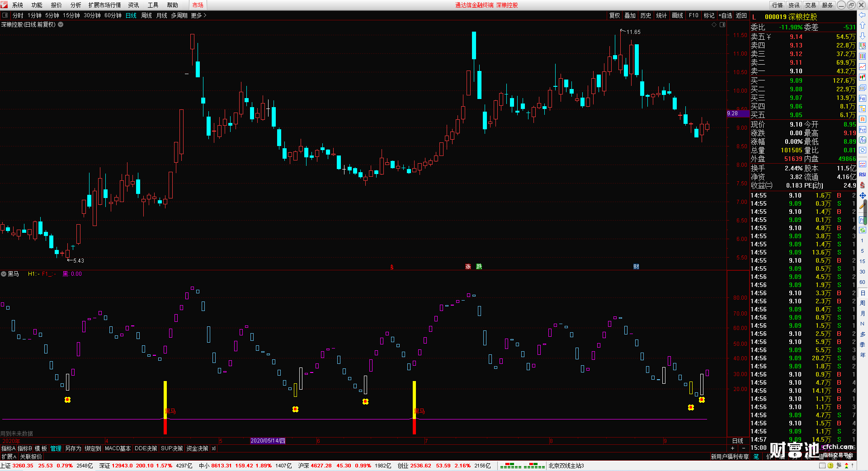Expand the 深粮控股 chart title dropdown arrow

[61, 25]
